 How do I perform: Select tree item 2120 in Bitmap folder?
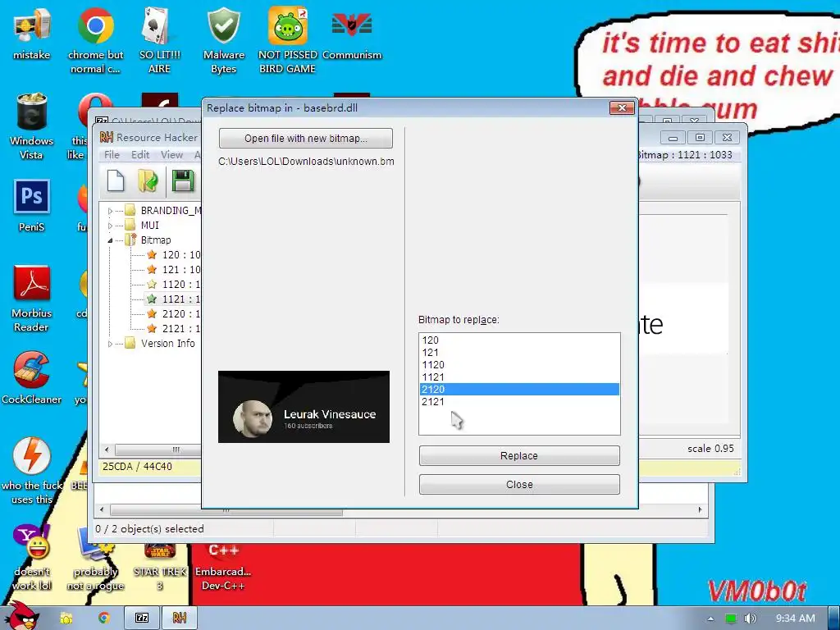tap(174, 314)
